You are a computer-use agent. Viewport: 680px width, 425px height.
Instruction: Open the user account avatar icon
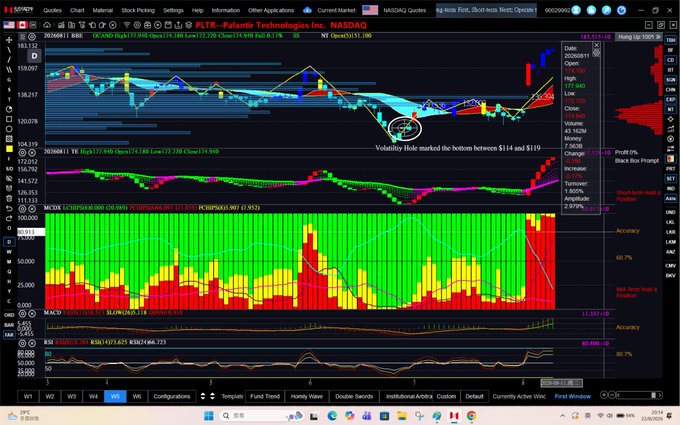click(576, 10)
